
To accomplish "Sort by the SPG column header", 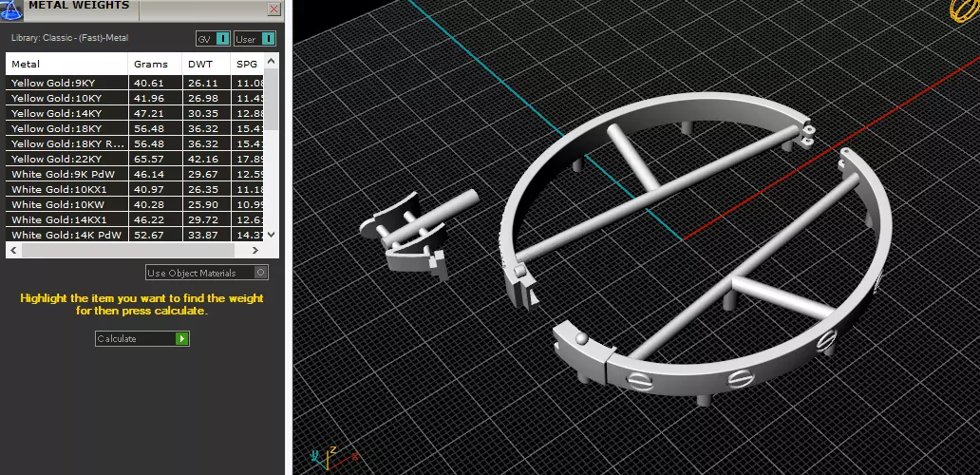I will [248, 64].
